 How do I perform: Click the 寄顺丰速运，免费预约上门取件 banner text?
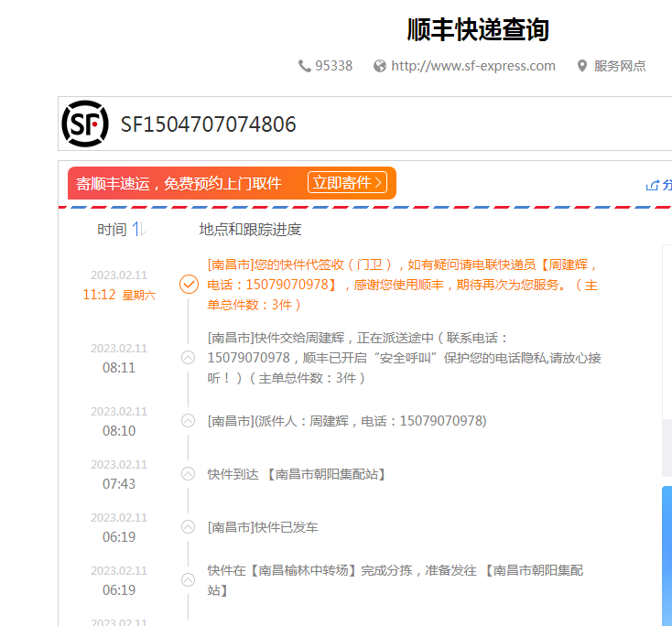click(x=179, y=183)
